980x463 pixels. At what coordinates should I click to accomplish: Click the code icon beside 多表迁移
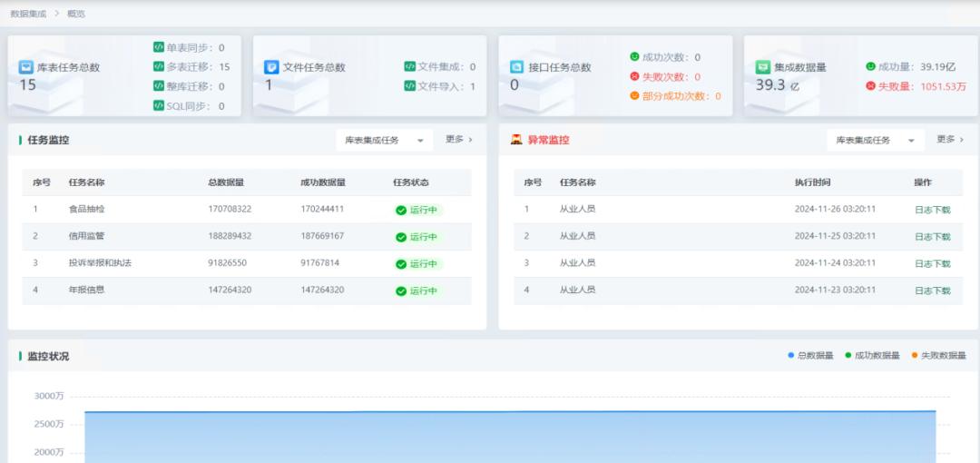coord(159,66)
